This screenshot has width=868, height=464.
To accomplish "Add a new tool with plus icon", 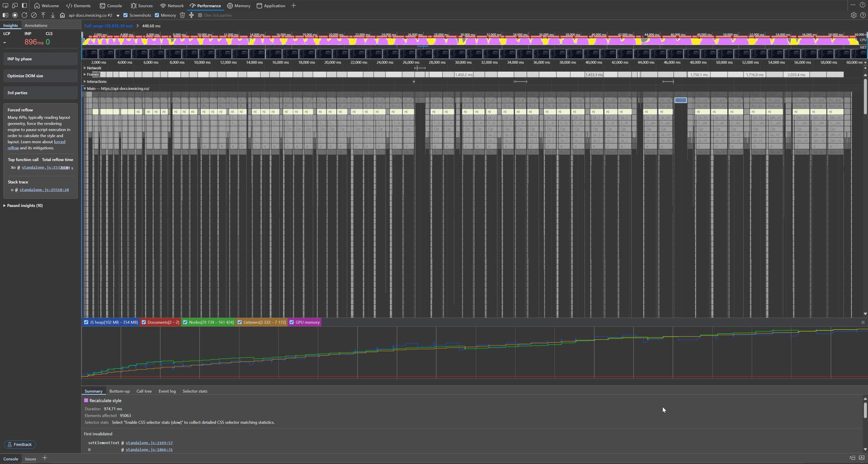I will [x=293, y=5].
